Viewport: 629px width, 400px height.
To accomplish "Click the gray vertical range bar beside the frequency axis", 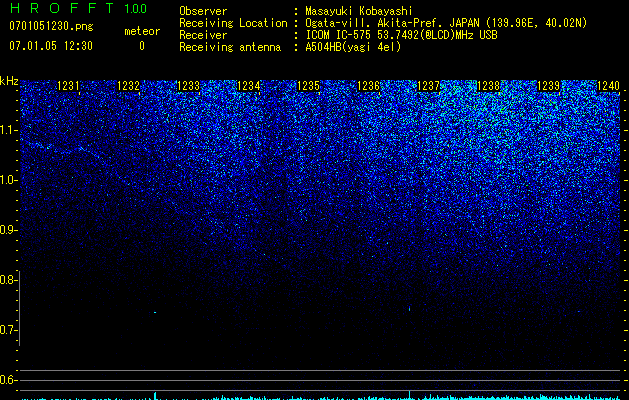I will point(19,308).
